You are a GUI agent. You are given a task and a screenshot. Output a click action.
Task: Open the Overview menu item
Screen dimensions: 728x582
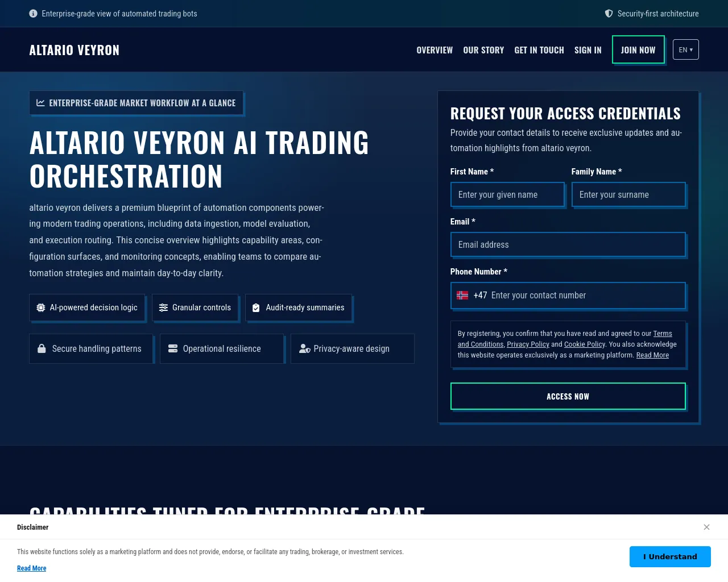click(435, 50)
